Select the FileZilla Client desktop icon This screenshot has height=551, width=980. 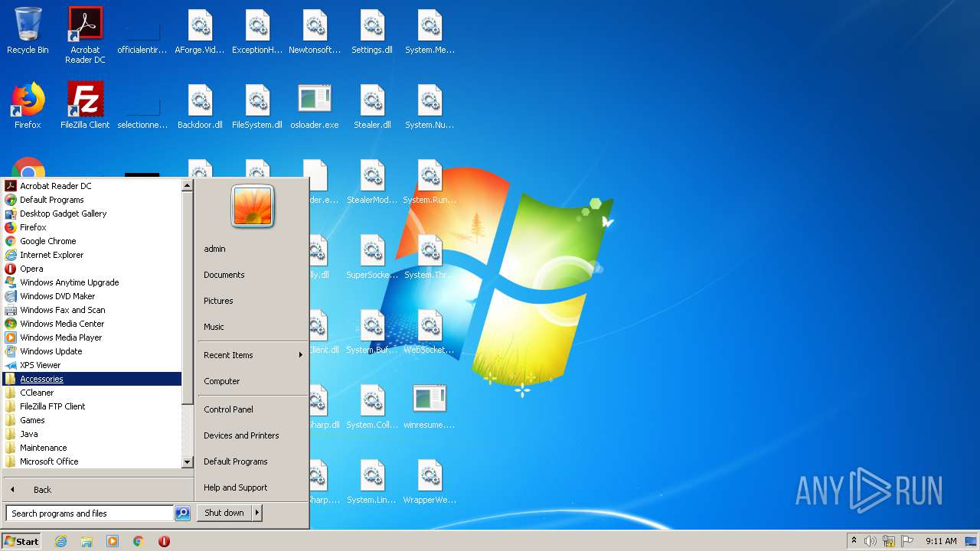point(85,106)
